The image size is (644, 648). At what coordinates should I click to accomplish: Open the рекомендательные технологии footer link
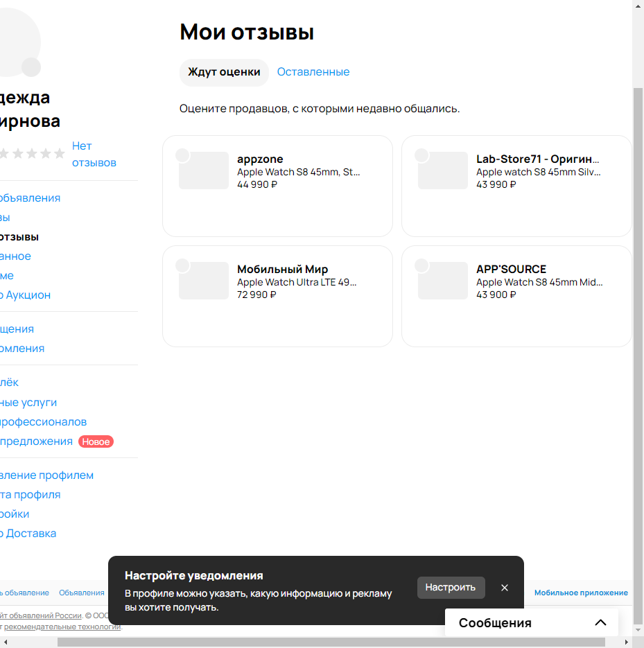(x=62, y=627)
